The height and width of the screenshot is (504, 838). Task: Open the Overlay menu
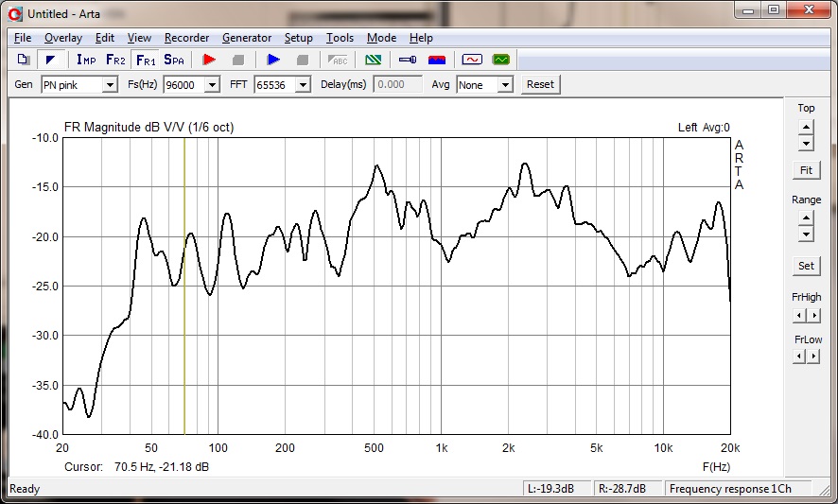pos(63,38)
